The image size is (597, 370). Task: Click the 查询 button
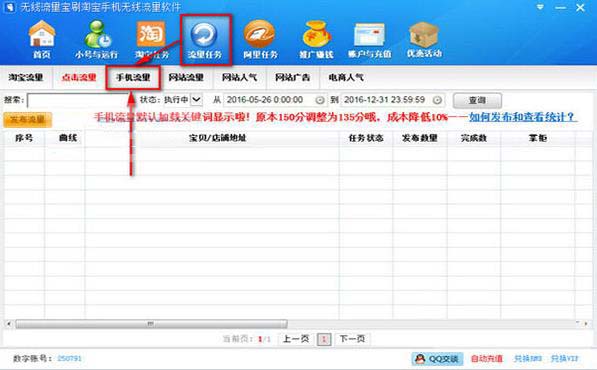477,100
